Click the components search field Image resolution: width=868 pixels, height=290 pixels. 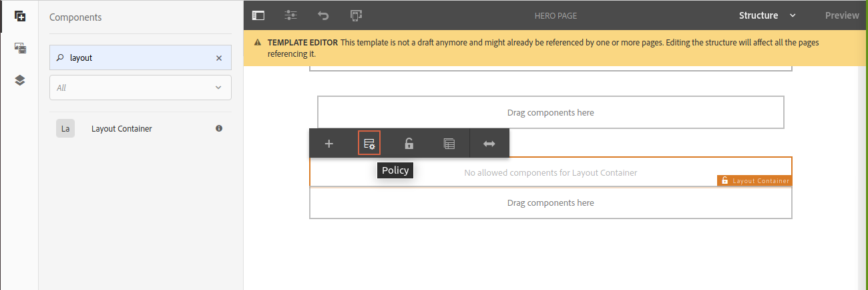[x=139, y=58]
